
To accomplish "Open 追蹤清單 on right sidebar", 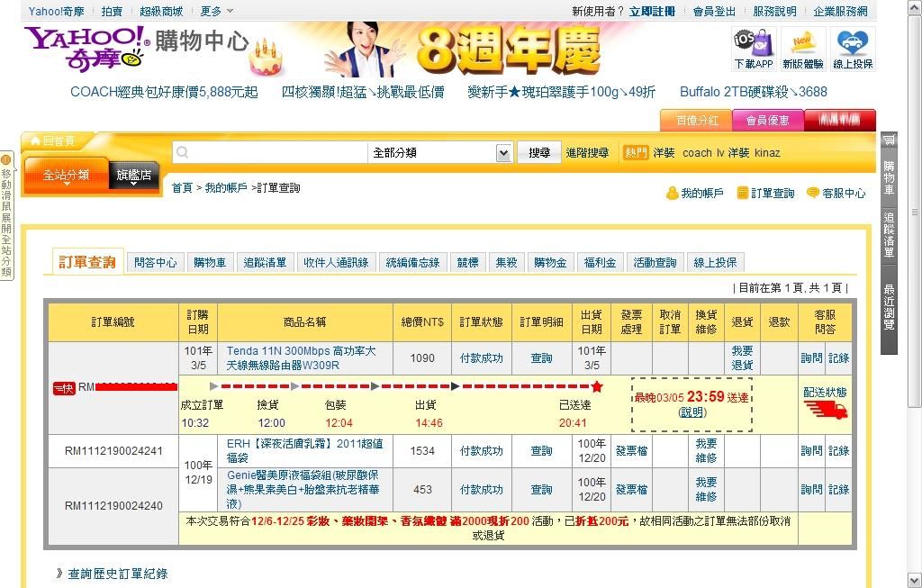I will point(889,235).
